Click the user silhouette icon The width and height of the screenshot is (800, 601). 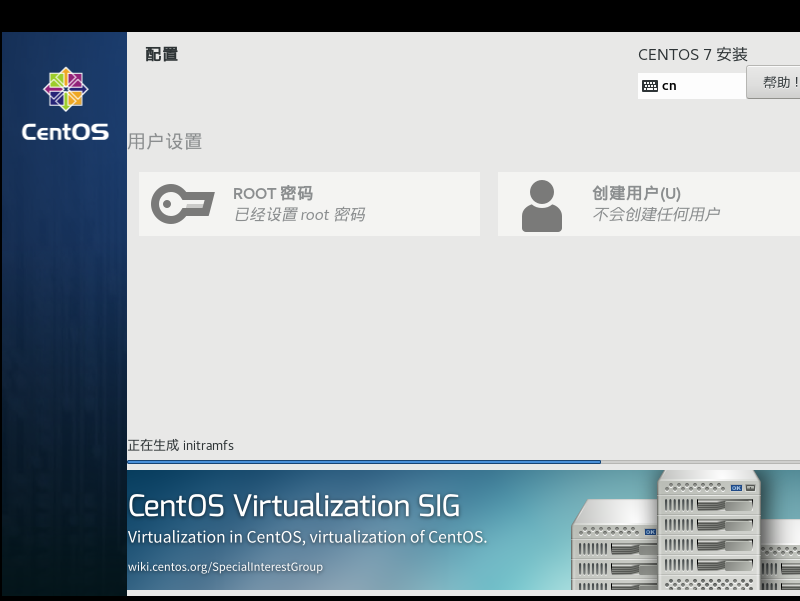point(542,205)
